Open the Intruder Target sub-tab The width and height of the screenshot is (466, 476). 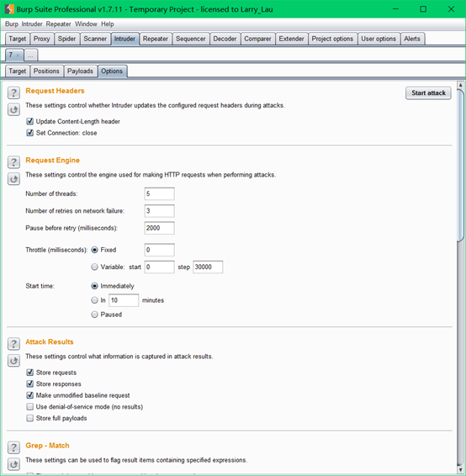point(18,71)
